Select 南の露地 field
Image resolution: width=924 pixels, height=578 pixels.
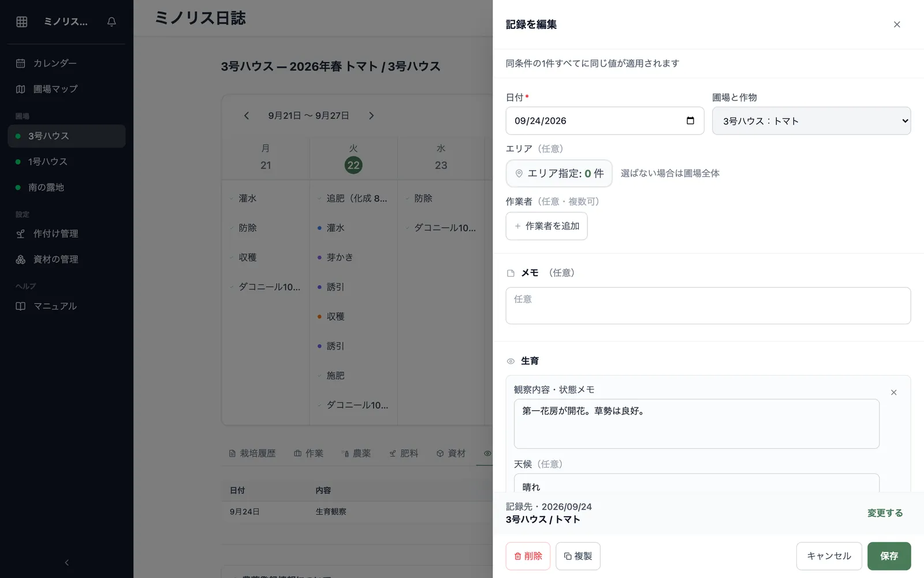pos(66,187)
